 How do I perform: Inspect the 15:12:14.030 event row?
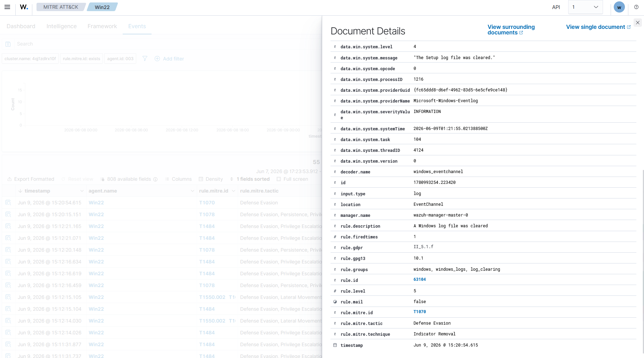pyautogui.click(x=8, y=321)
